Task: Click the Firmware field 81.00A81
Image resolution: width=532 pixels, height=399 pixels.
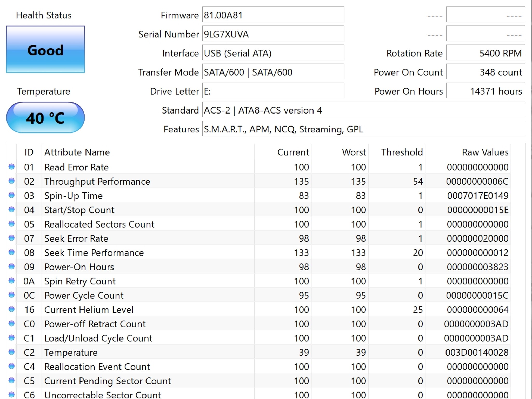Action: click(x=273, y=15)
